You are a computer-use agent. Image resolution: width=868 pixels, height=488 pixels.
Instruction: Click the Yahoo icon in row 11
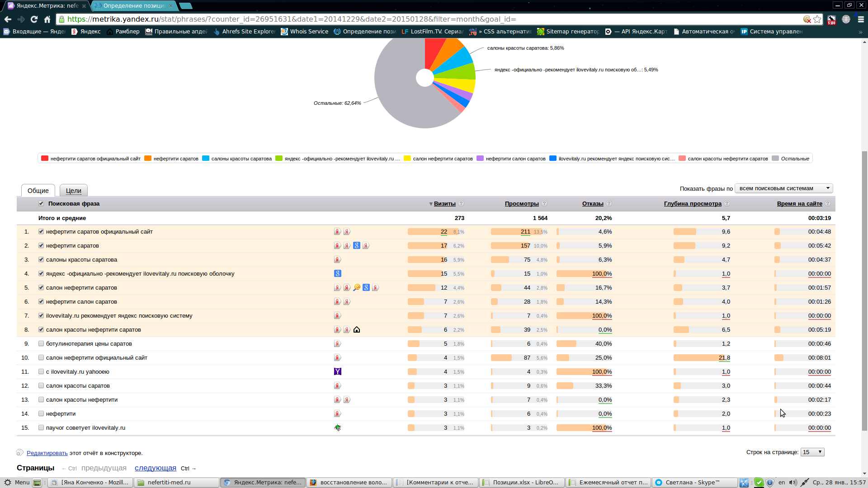point(338,371)
